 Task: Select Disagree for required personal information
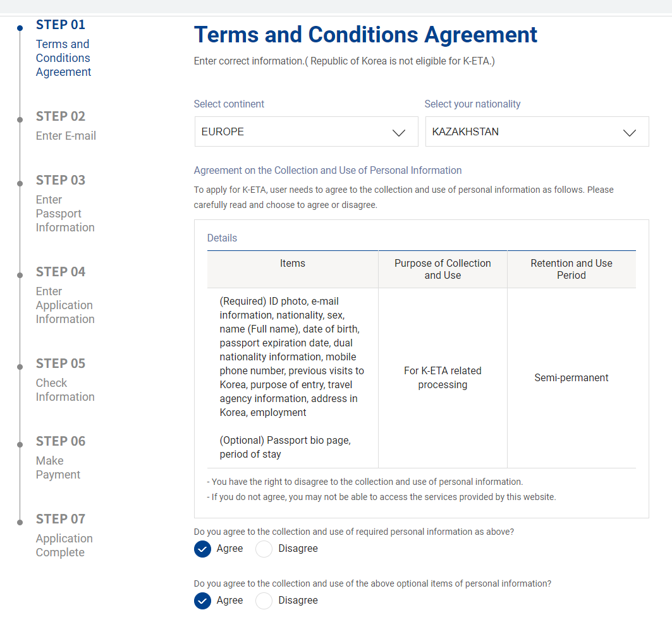click(x=264, y=549)
